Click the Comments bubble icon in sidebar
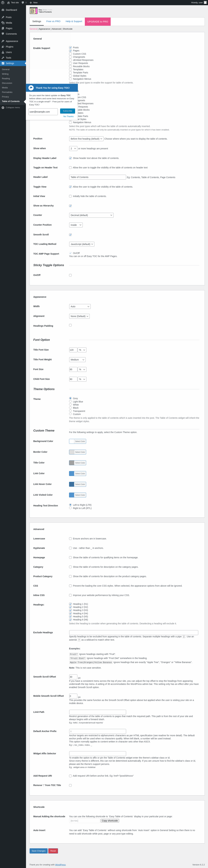The height and width of the screenshot is (868, 208). coord(3,34)
